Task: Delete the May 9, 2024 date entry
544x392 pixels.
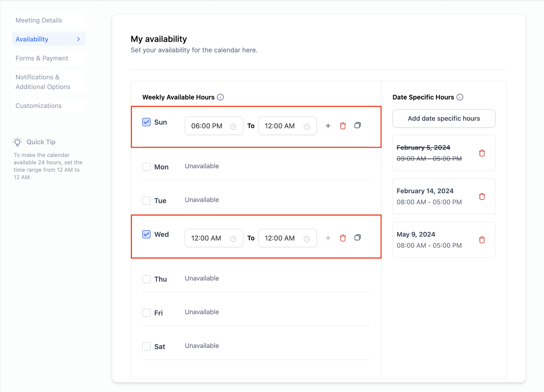Action: (x=482, y=240)
